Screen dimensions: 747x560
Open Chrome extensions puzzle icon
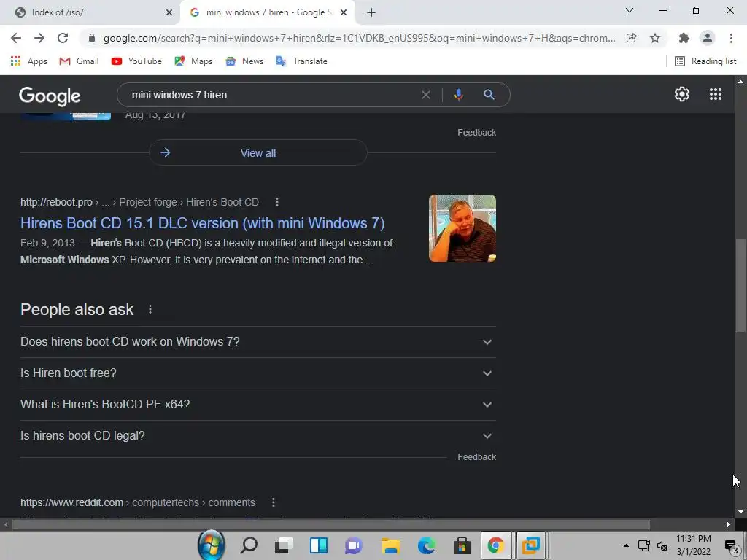click(684, 38)
